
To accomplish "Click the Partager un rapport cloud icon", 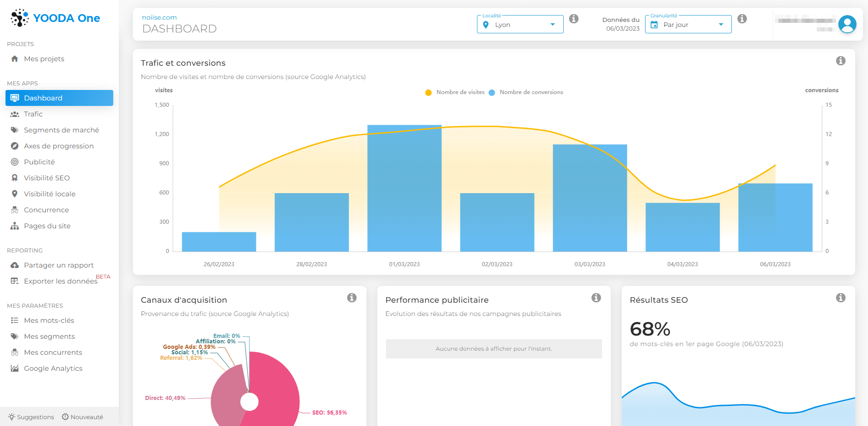I will tap(15, 265).
